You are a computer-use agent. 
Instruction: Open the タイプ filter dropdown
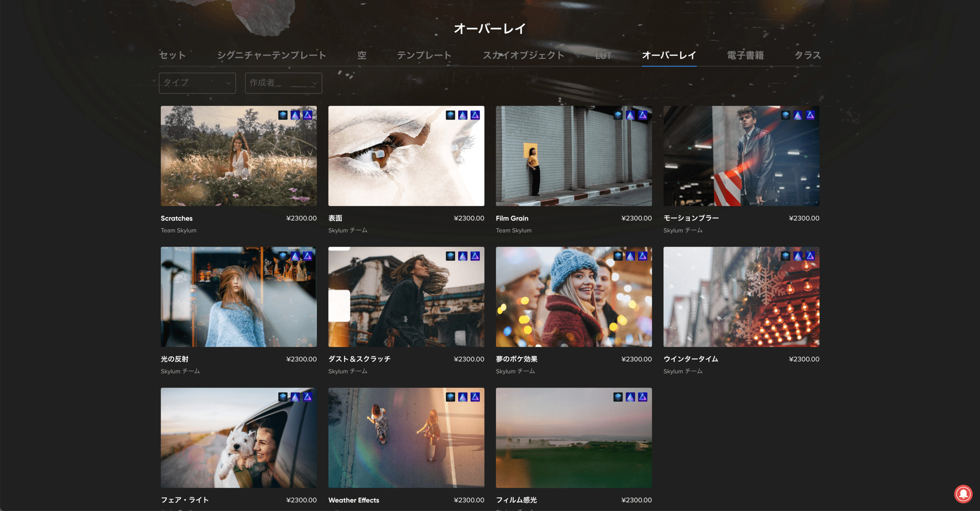(x=197, y=83)
